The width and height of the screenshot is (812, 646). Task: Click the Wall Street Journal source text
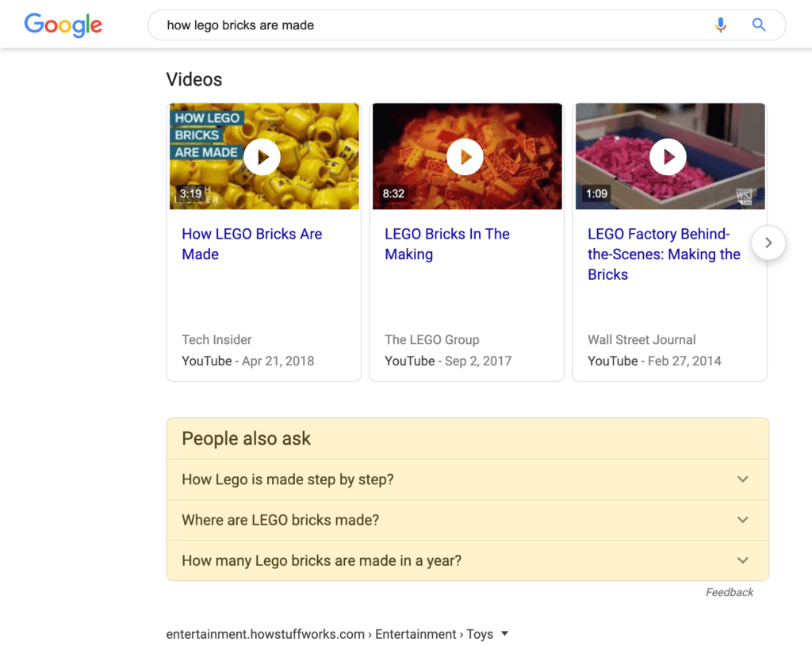pos(642,339)
